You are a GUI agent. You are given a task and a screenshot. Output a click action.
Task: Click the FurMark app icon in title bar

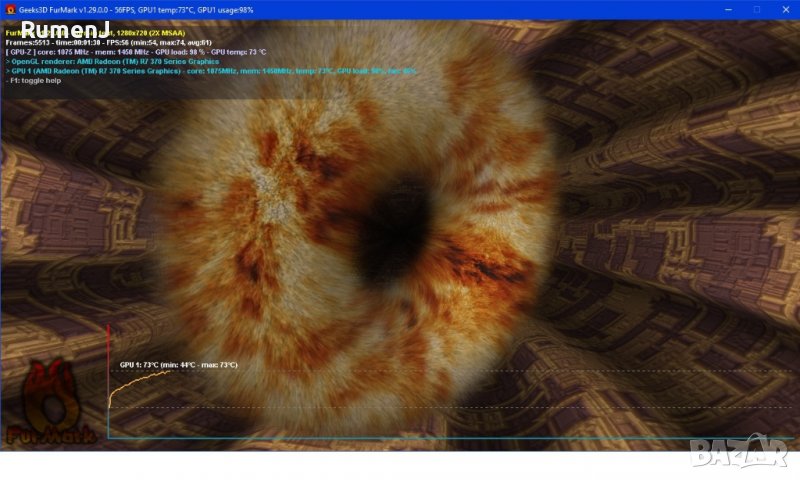pos(9,9)
